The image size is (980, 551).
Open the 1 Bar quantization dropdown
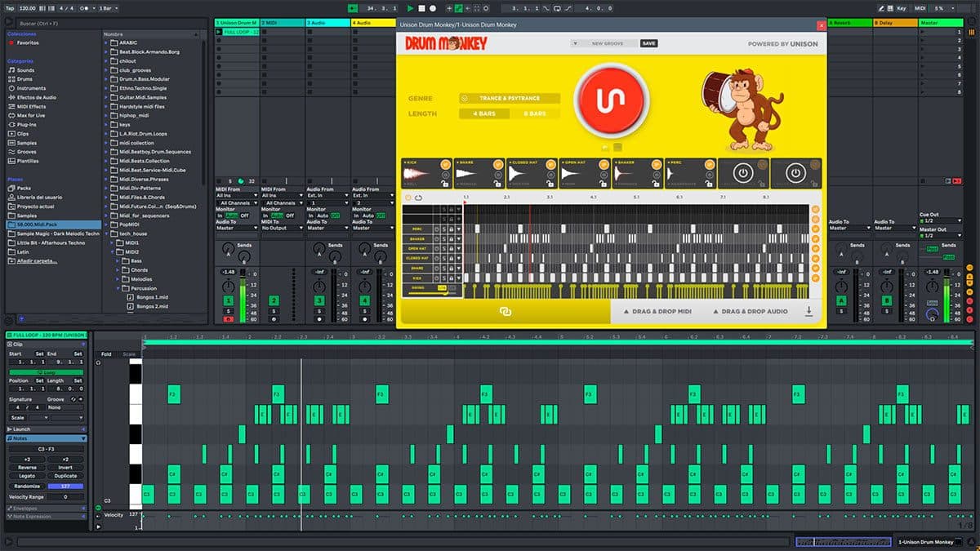(x=106, y=8)
